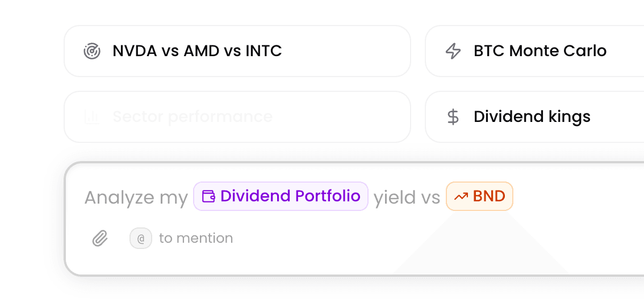
Task: Click the dollar sign icon beside Dividend kings
Action: pyautogui.click(x=453, y=117)
